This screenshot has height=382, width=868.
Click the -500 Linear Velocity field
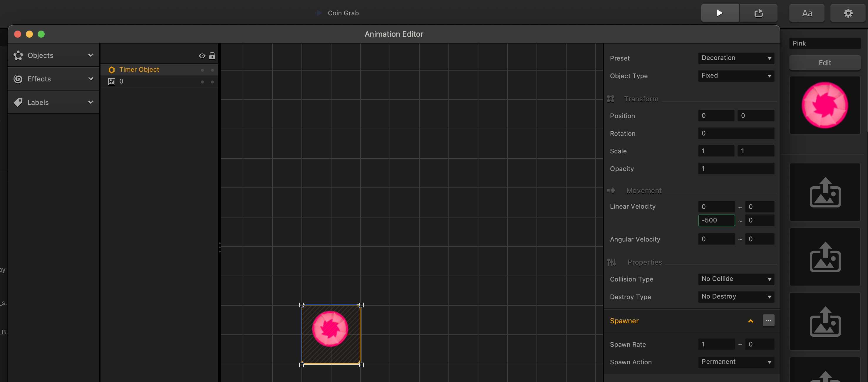coord(716,220)
